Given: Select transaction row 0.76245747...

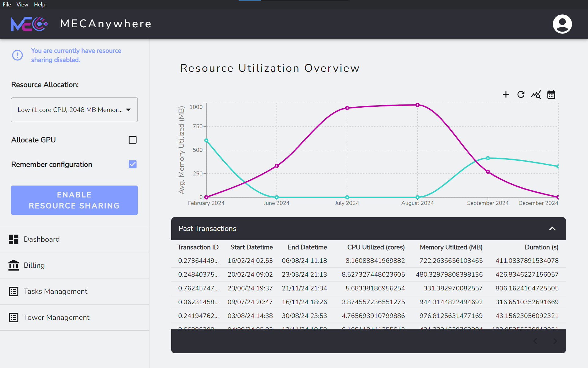Looking at the screenshot, I should 368,288.
